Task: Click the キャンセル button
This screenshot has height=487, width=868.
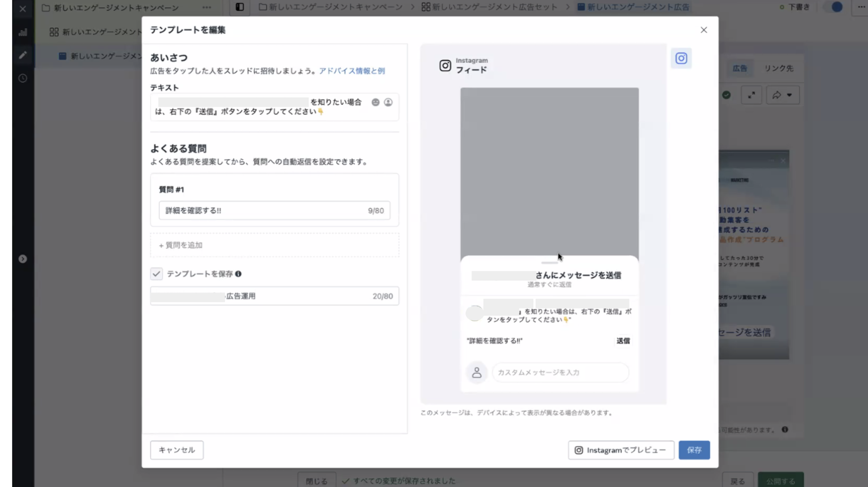Action: pos(177,450)
